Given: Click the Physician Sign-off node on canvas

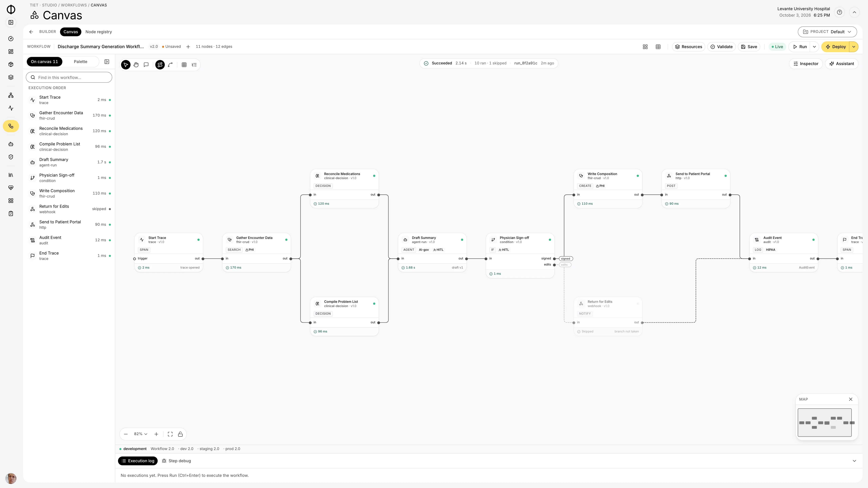Looking at the screenshot, I should pyautogui.click(x=520, y=256).
